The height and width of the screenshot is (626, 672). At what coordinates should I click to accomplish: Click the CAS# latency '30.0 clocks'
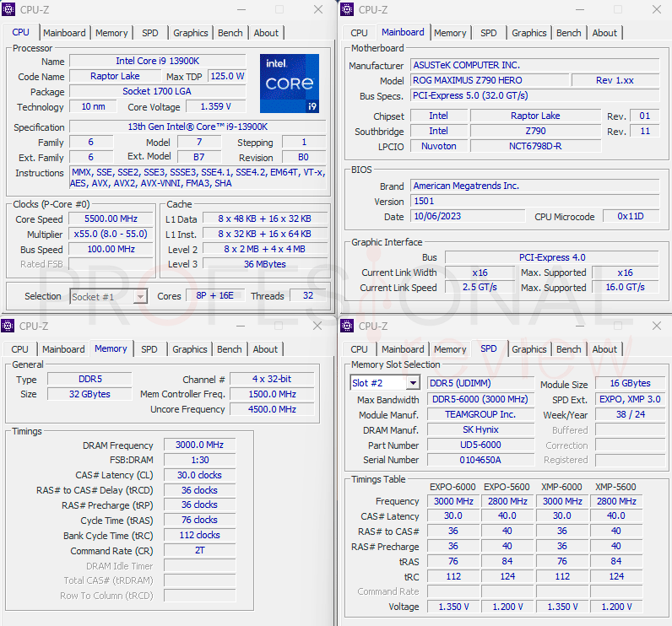[200, 475]
